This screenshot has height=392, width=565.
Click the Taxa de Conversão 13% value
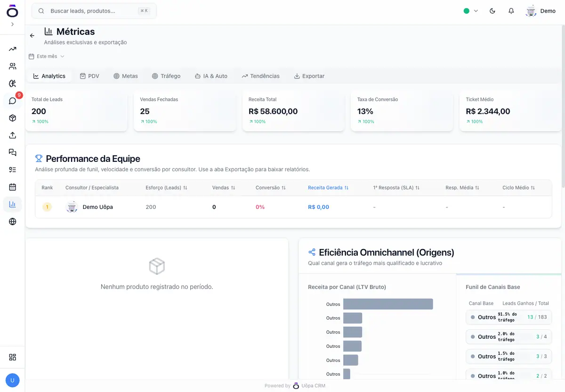pyautogui.click(x=365, y=112)
